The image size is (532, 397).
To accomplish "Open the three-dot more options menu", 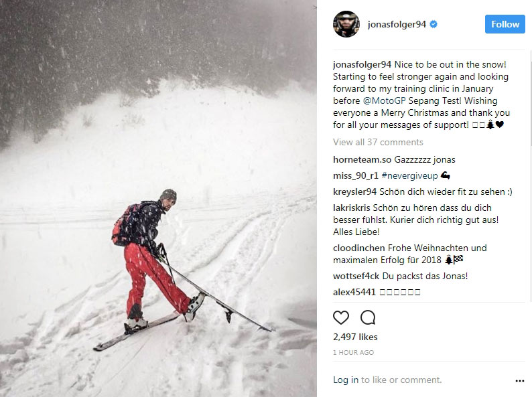I will click(519, 381).
